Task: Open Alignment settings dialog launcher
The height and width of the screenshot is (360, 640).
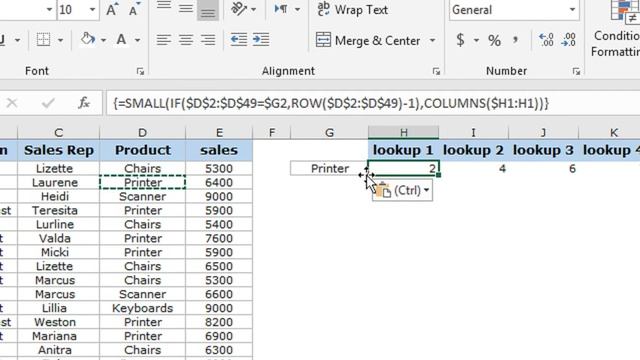Action: pyautogui.click(x=436, y=72)
